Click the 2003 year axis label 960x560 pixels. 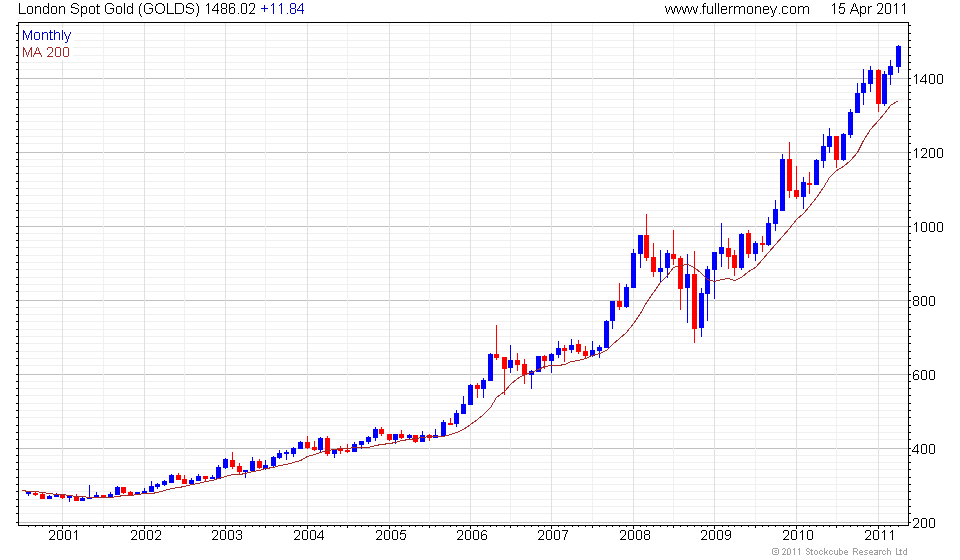pos(227,536)
